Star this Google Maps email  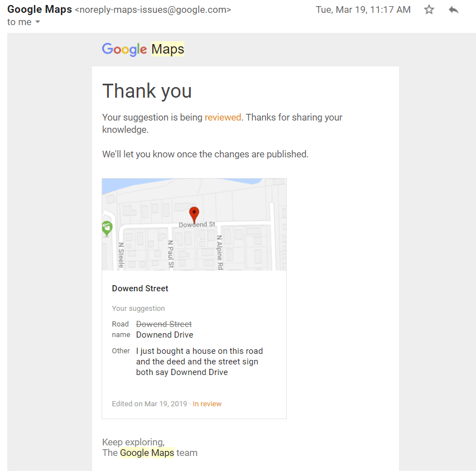[429, 9]
